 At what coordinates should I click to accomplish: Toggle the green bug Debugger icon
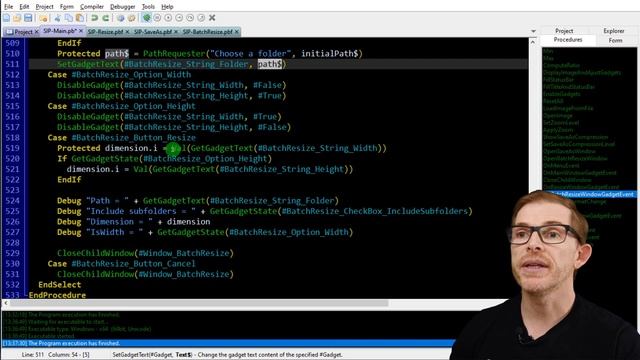click(x=147, y=18)
